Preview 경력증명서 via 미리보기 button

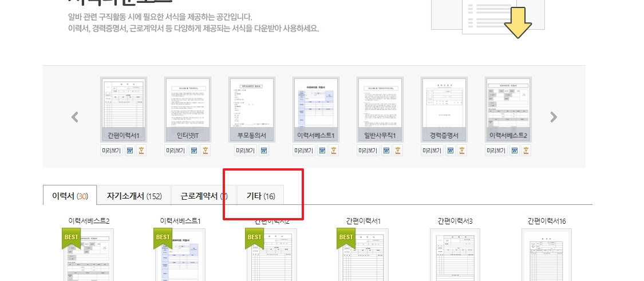(433, 151)
